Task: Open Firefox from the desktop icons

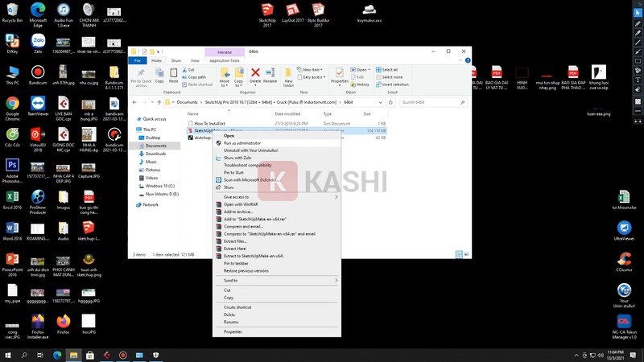Action: 63,320
